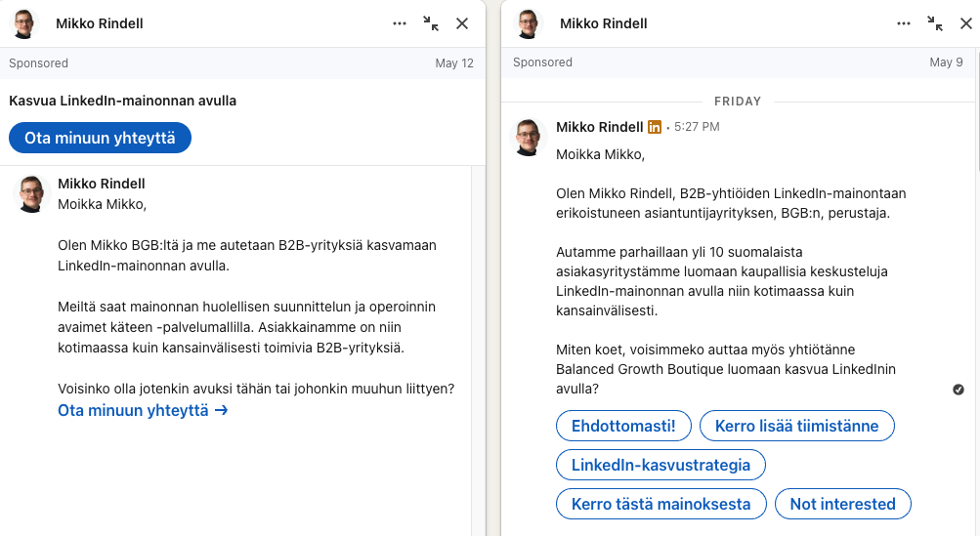Open more options in left chat header

400,23
